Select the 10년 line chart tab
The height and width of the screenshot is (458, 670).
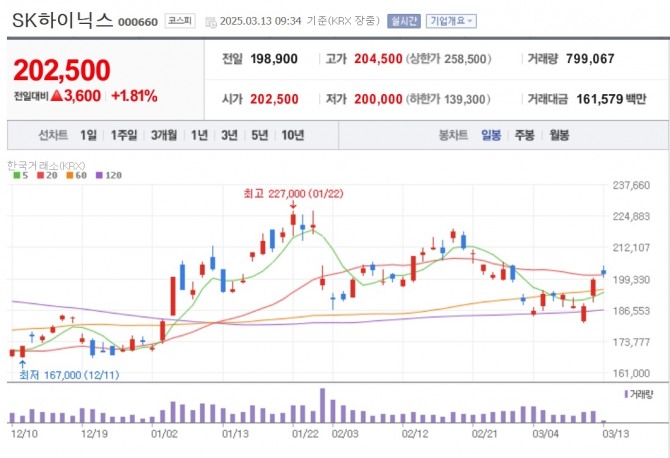pyautogui.click(x=293, y=135)
